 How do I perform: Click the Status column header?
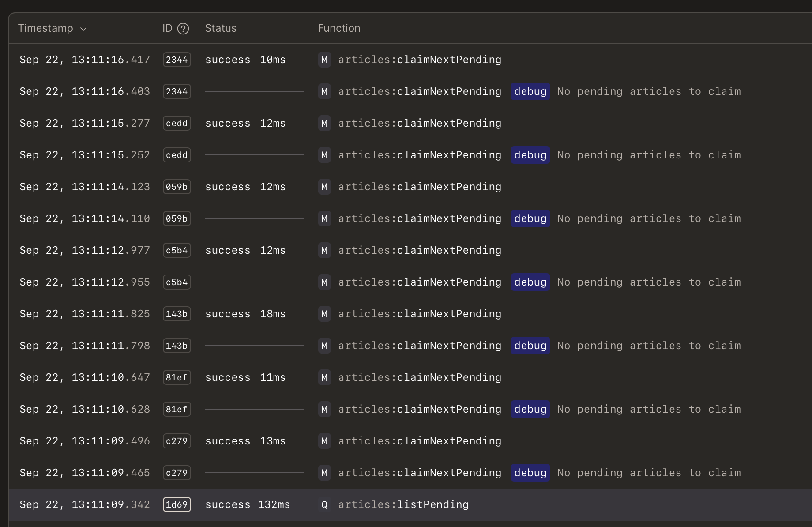click(221, 28)
